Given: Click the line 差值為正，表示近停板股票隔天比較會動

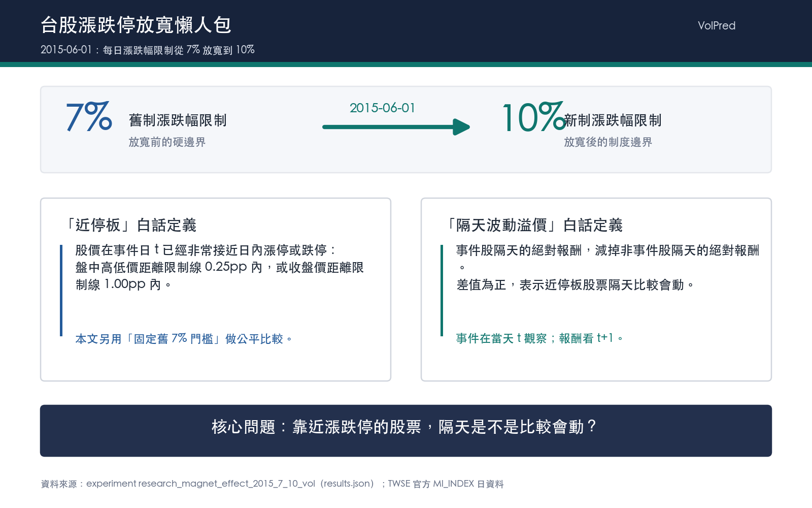Looking at the screenshot, I should click(x=576, y=284).
